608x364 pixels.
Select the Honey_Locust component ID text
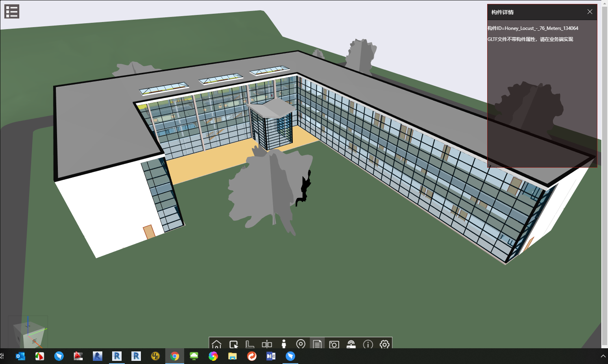(x=532, y=28)
